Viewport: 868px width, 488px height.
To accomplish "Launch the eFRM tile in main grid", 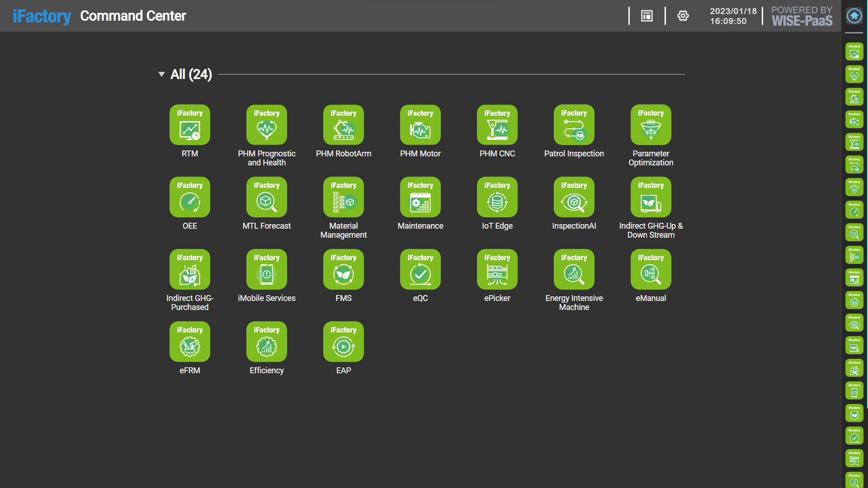I will coord(190,342).
